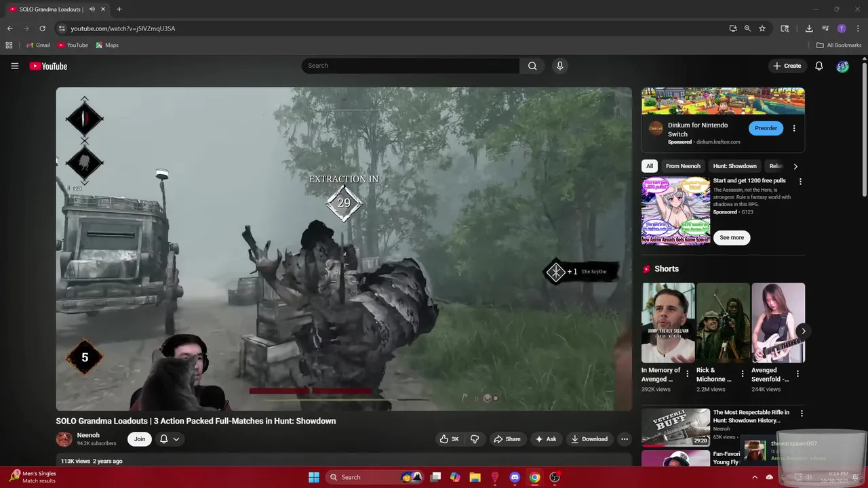This screenshot has width=868, height=488.
Task: Open Chrome media controls icon
Action: click(x=825, y=28)
